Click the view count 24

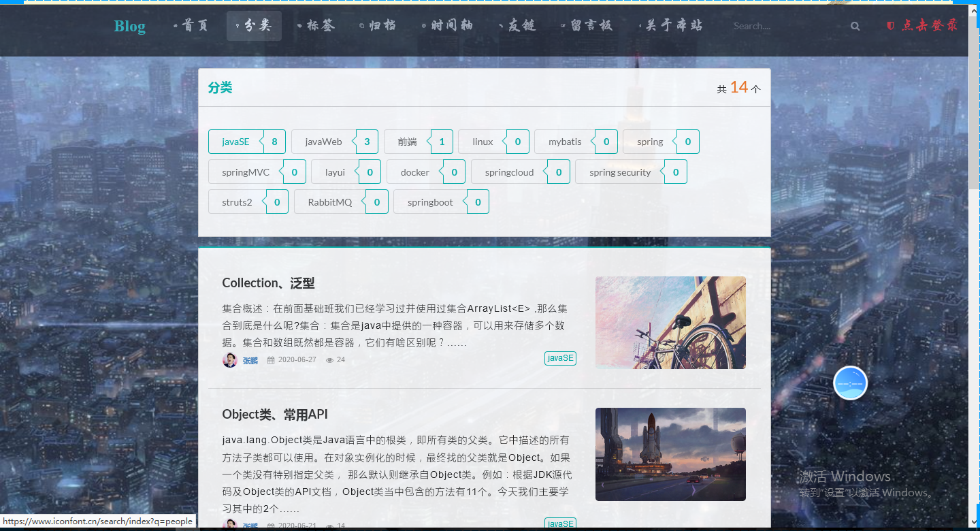(x=341, y=360)
